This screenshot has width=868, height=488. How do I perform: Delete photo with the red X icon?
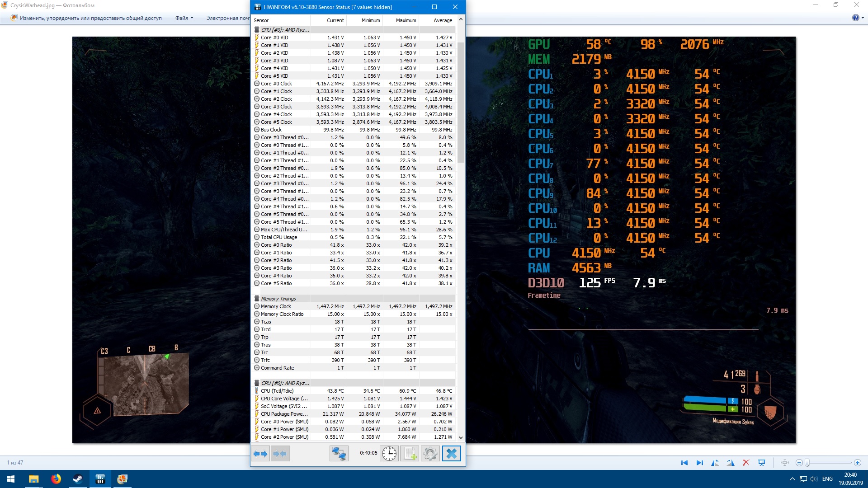click(746, 463)
